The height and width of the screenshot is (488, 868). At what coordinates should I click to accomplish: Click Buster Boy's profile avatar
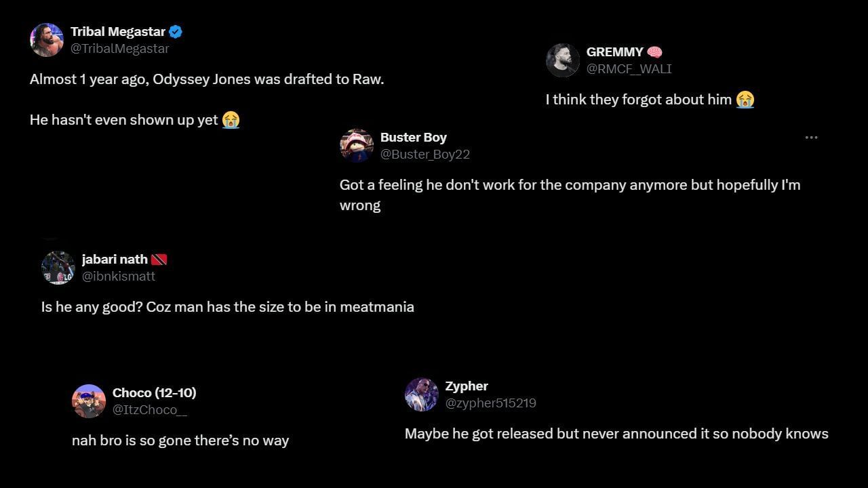(356, 146)
